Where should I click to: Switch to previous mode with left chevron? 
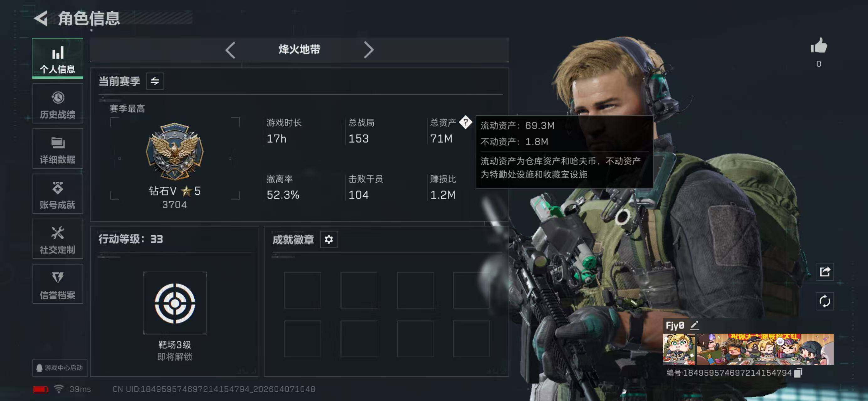coord(230,50)
